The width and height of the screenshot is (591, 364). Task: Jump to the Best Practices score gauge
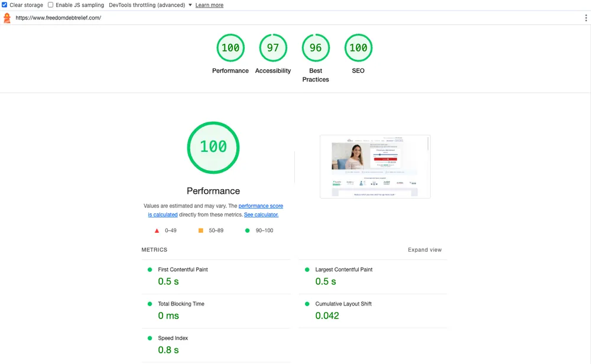pos(316,58)
